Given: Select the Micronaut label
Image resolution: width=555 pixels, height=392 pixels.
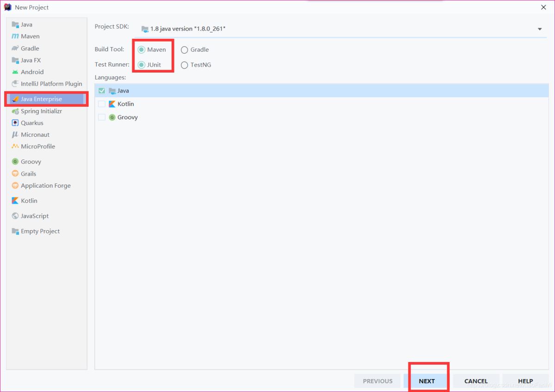Looking at the screenshot, I should pos(35,135).
